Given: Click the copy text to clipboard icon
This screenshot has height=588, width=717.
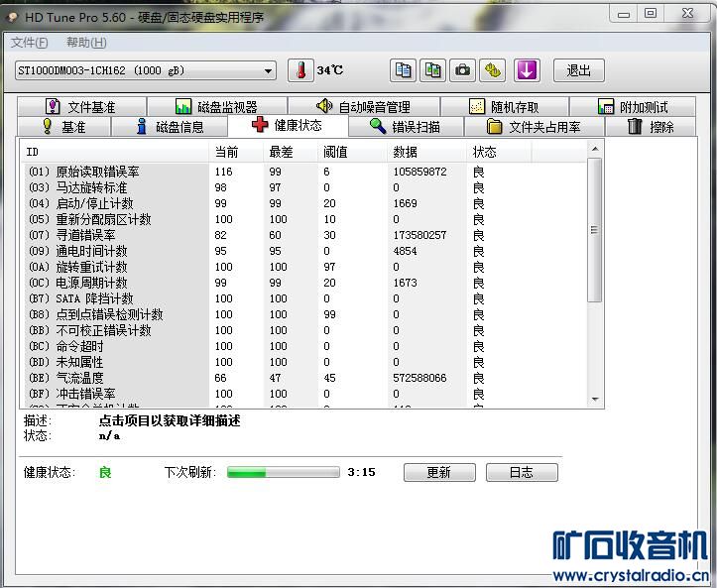Looking at the screenshot, I should (x=403, y=70).
